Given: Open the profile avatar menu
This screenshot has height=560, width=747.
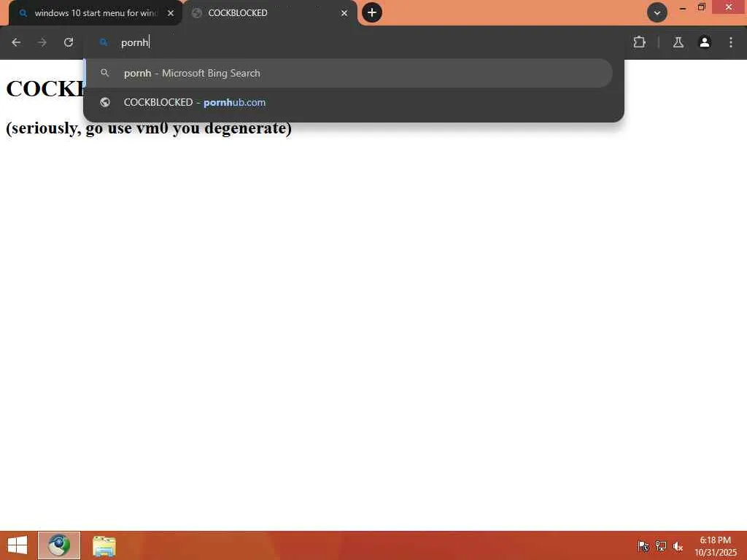Looking at the screenshot, I should click(x=705, y=42).
